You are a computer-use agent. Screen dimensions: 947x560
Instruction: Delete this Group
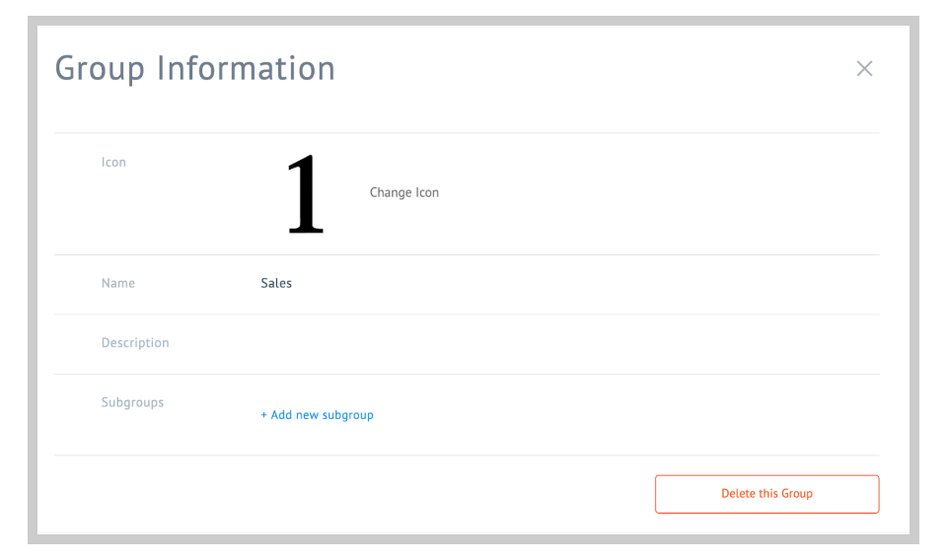pos(767,494)
